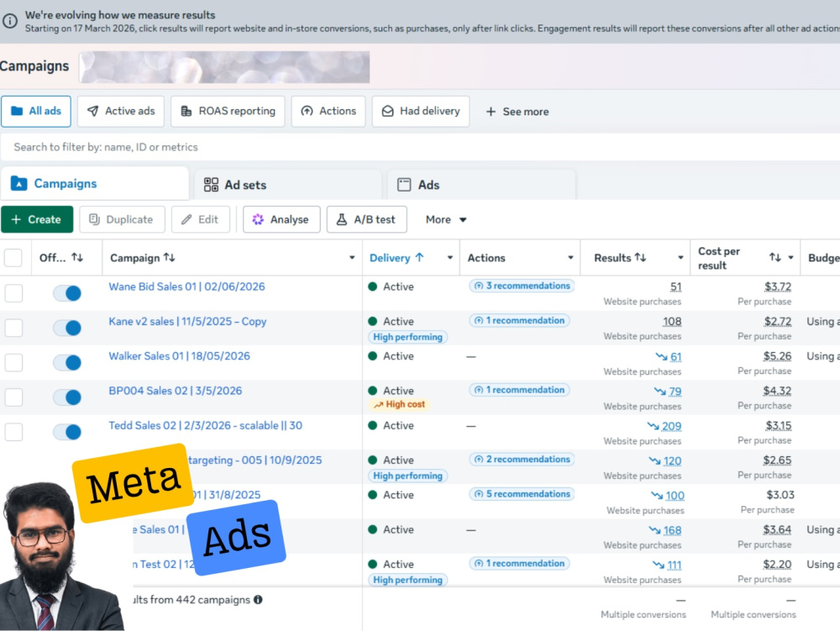Screen dimensions: 840x631
Task: Click the plus icon beside See more
Action: (x=491, y=112)
